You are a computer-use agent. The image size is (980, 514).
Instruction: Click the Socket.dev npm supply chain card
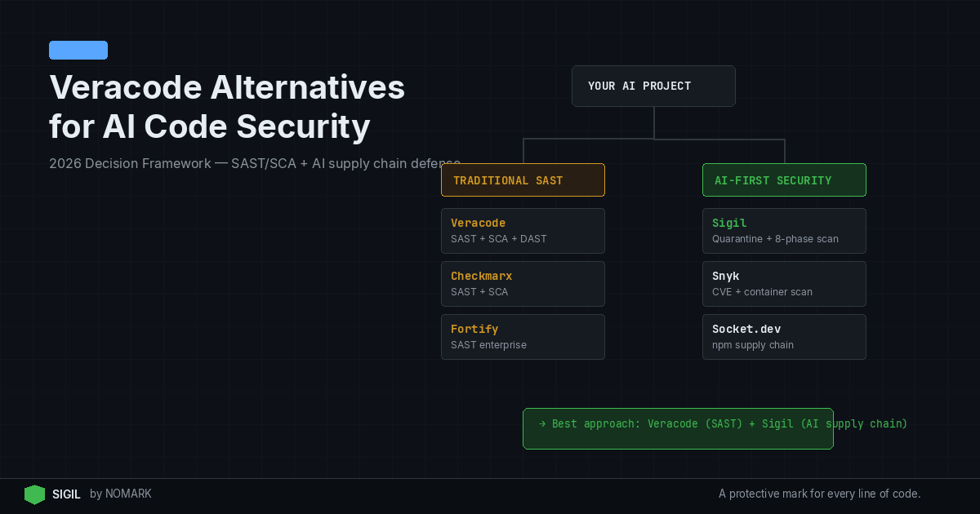784,337
